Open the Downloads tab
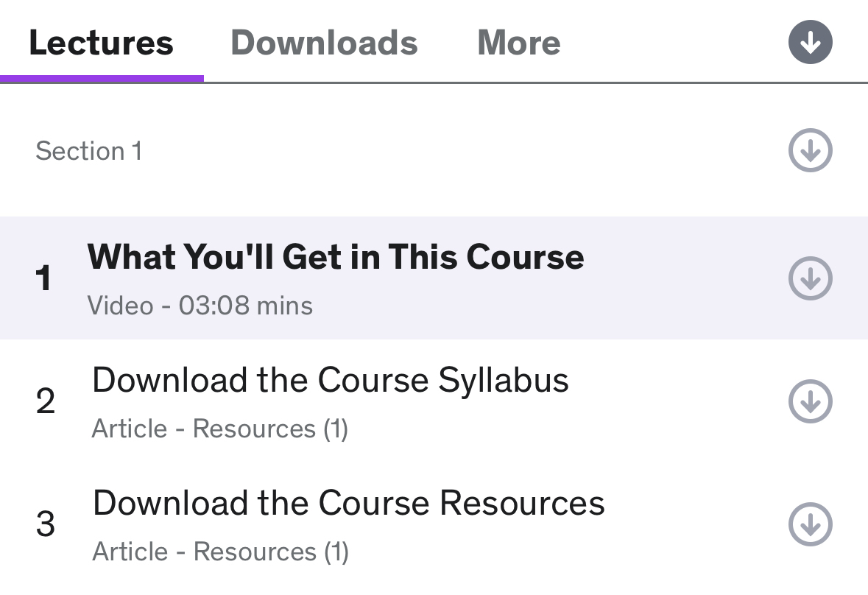This screenshot has width=868, height=595. click(324, 43)
